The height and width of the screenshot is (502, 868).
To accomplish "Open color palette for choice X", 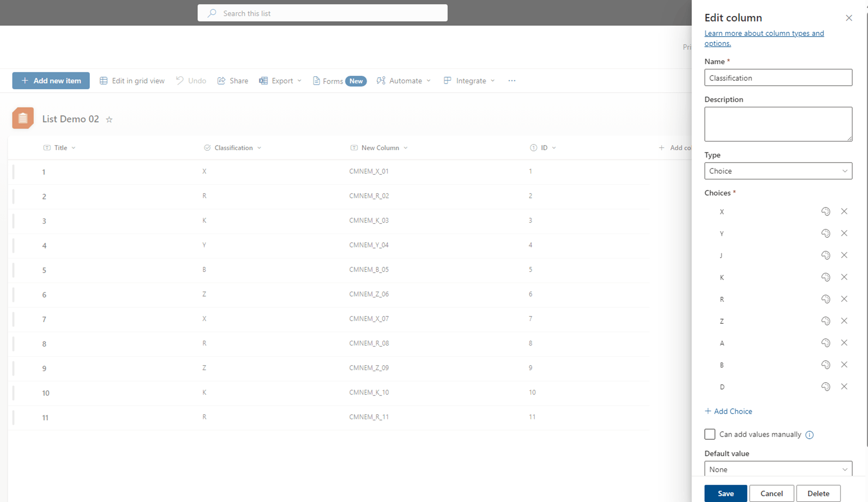I will coord(826,211).
